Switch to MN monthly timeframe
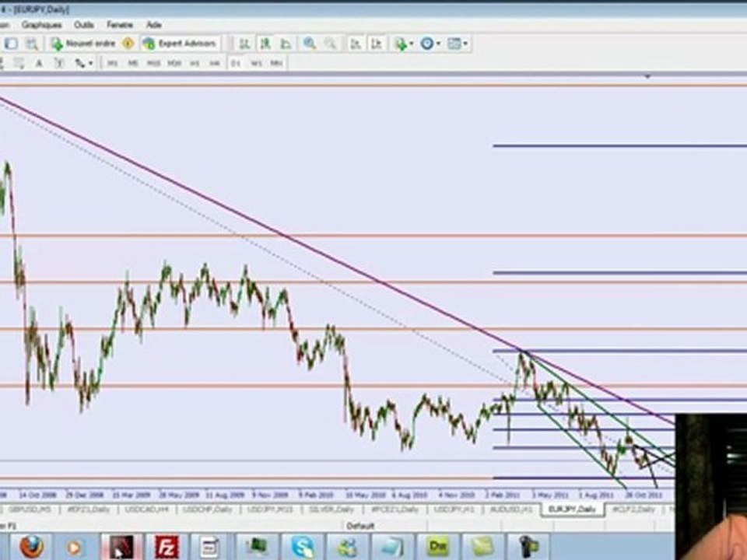This screenshot has height=560, width=747. 277,63
